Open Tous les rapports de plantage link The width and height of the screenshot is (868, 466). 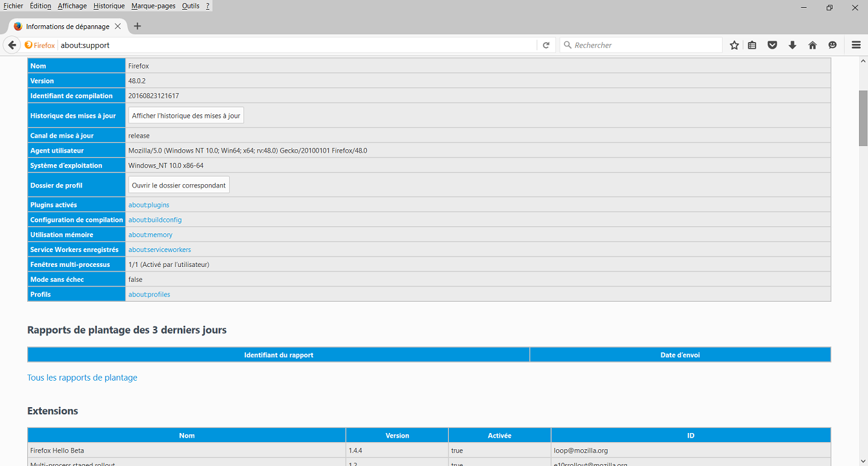(x=82, y=377)
